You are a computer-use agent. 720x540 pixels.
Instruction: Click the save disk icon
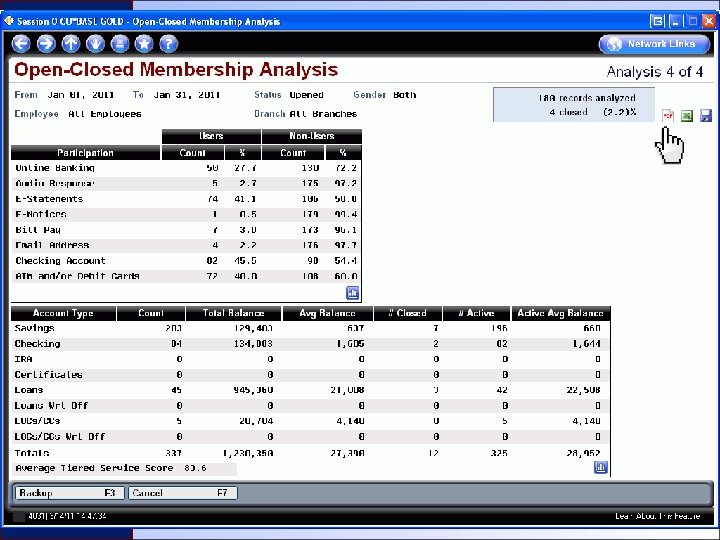point(706,116)
